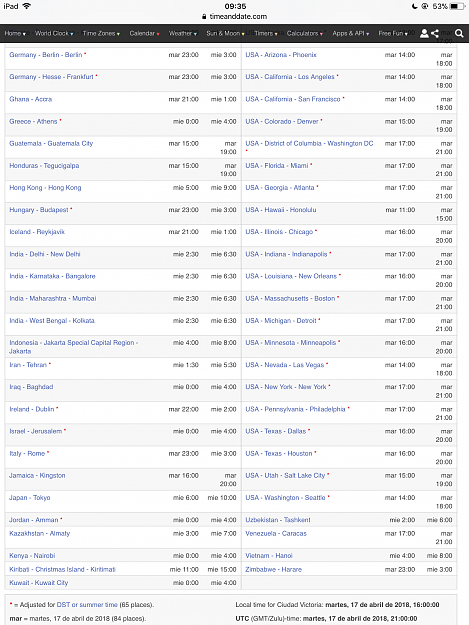This screenshot has width=469, height=625.
Task: Open the share icon in navbar
Action: 435,33
